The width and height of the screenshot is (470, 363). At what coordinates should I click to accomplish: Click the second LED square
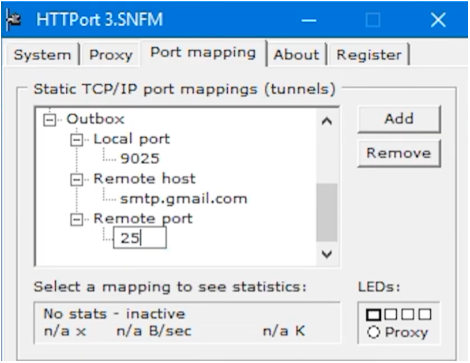coord(391,314)
